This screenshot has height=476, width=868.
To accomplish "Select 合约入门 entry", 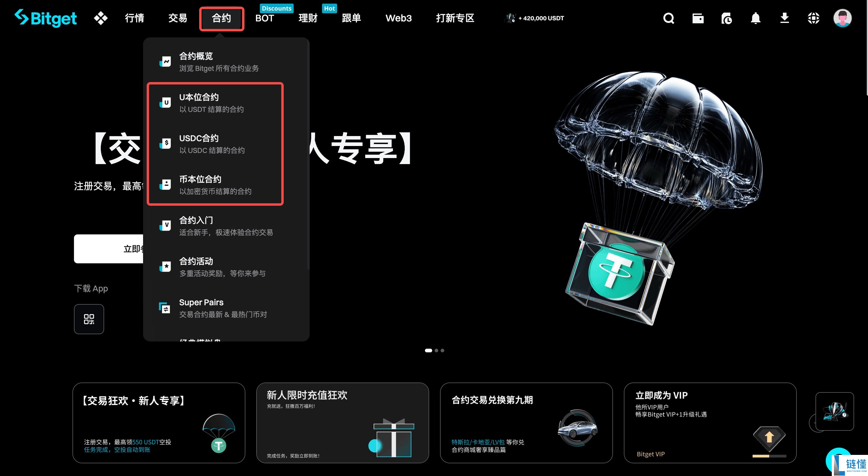I will tap(226, 226).
